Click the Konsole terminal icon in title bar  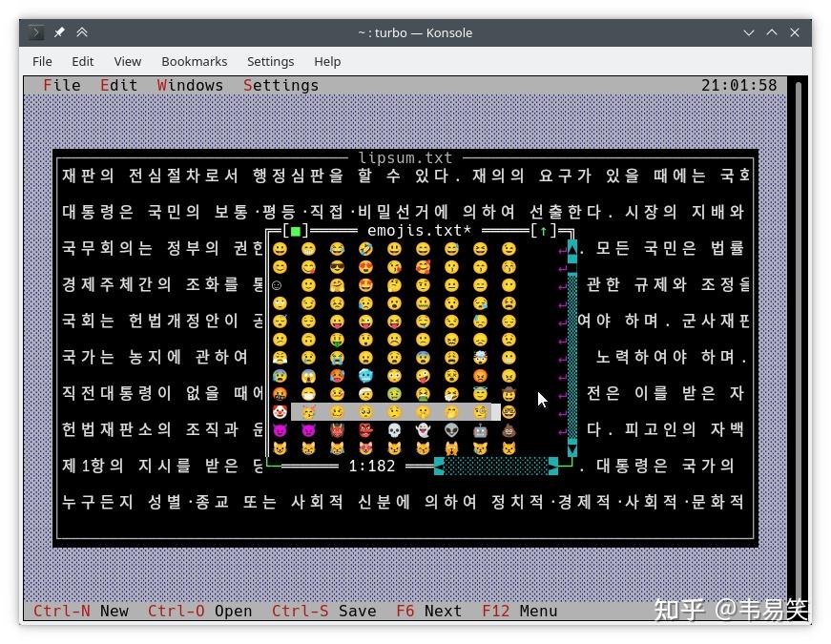click(36, 32)
